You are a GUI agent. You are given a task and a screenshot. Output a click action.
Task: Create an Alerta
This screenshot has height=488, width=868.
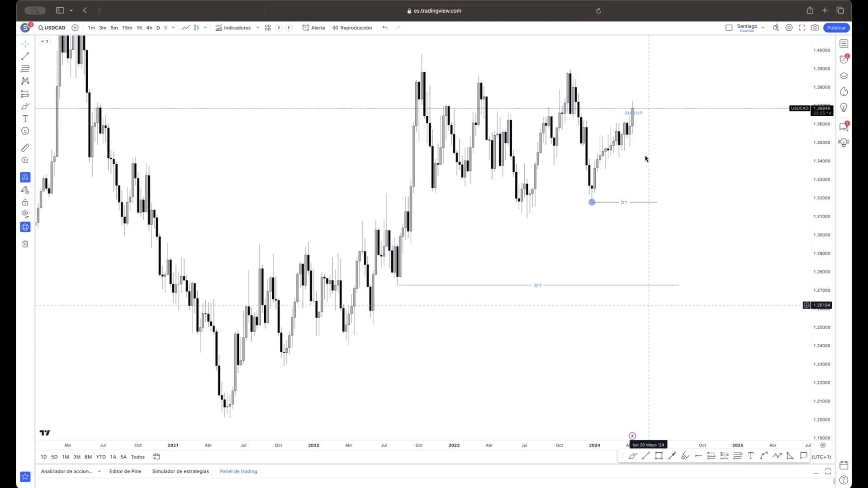(x=313, y=28)
